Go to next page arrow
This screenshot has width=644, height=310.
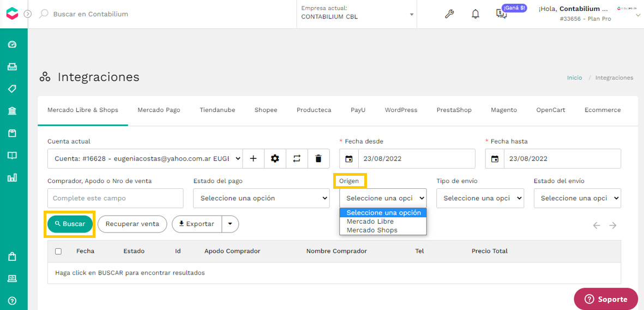tap(613, 225)
